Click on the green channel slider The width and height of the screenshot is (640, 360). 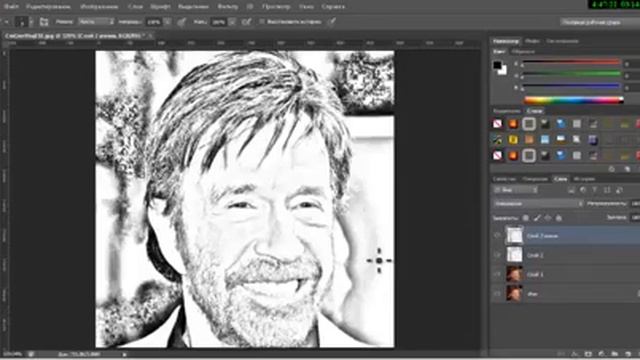(571, 74)
